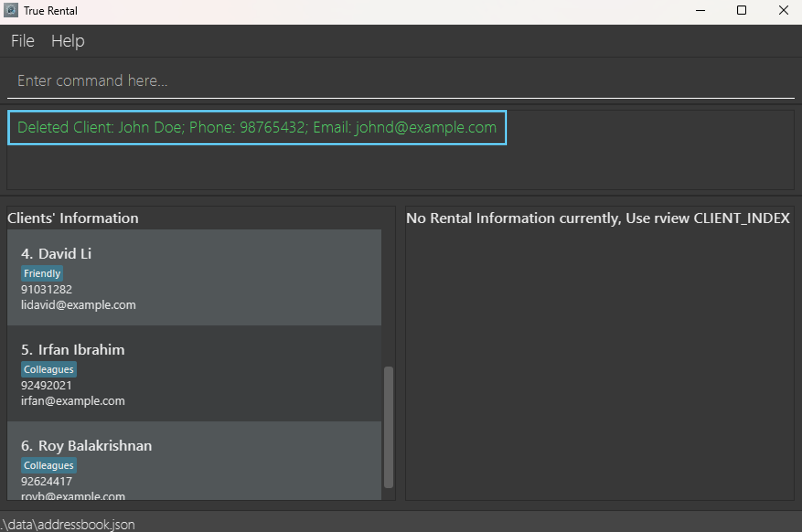Click the command input field

pos(401,81)
